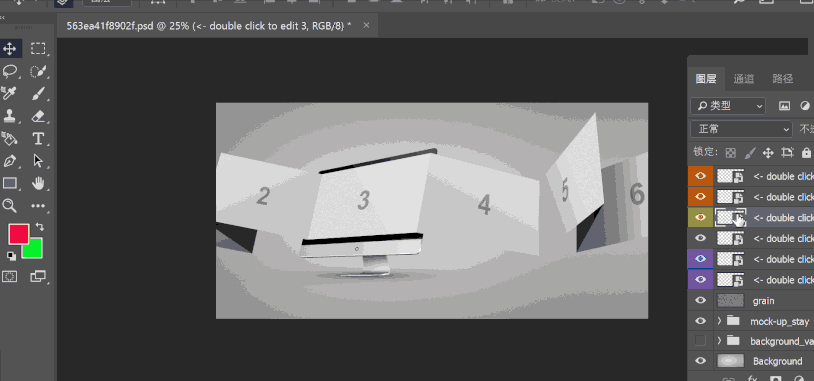This screenshot has height=381, width=814.
Task: Select the Hand tool
Action: (38, 183)
